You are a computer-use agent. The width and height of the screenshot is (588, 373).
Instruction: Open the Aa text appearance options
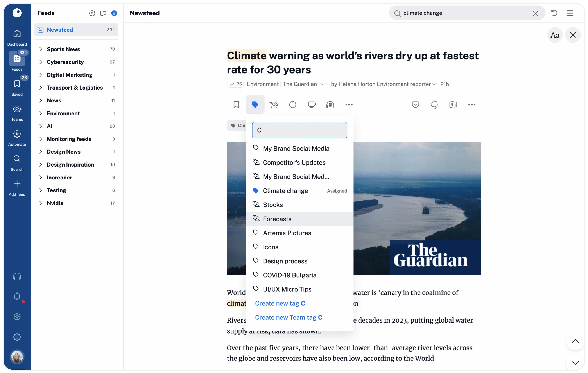coord(555,35)
